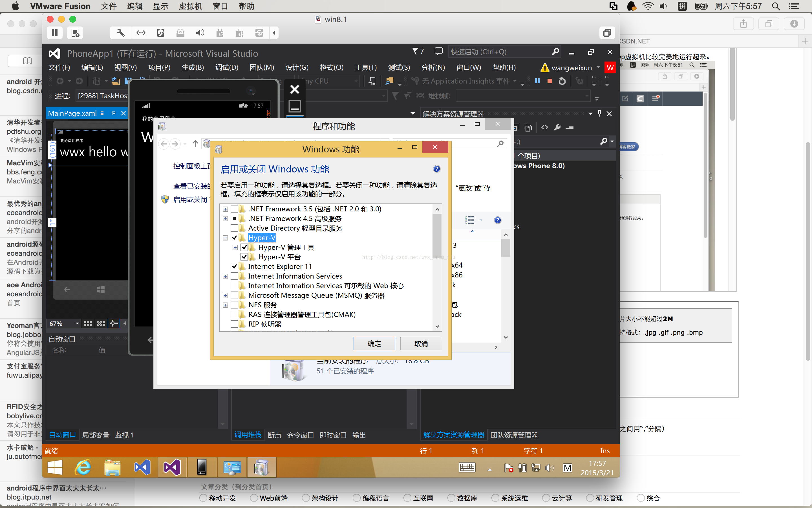Check .NET Framework 3.5 checkbox
This screenshot has height=508, width=812.
pos(234,209)
